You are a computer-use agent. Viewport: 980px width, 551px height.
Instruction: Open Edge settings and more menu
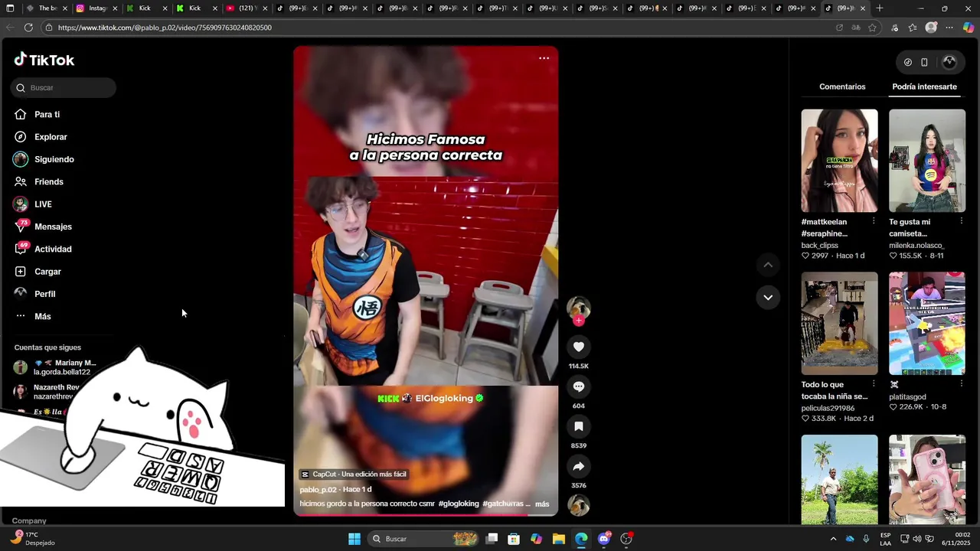pos(949,28)
